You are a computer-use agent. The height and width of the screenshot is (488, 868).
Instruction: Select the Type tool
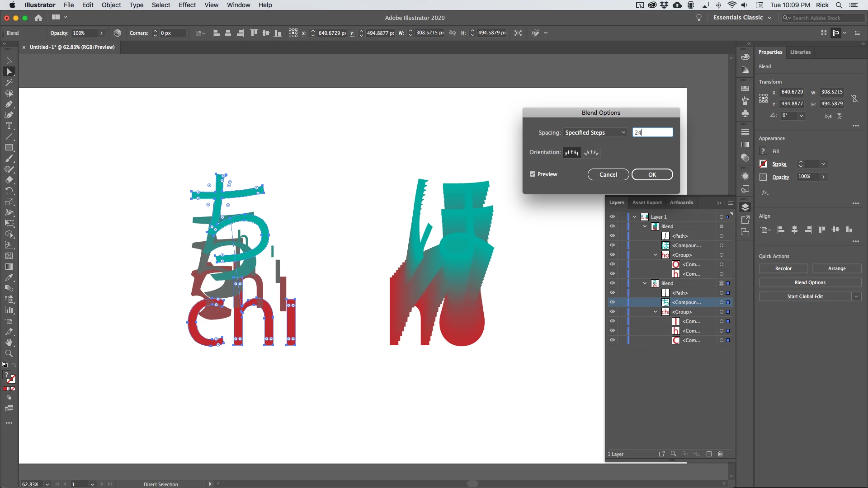pos(9,126)
